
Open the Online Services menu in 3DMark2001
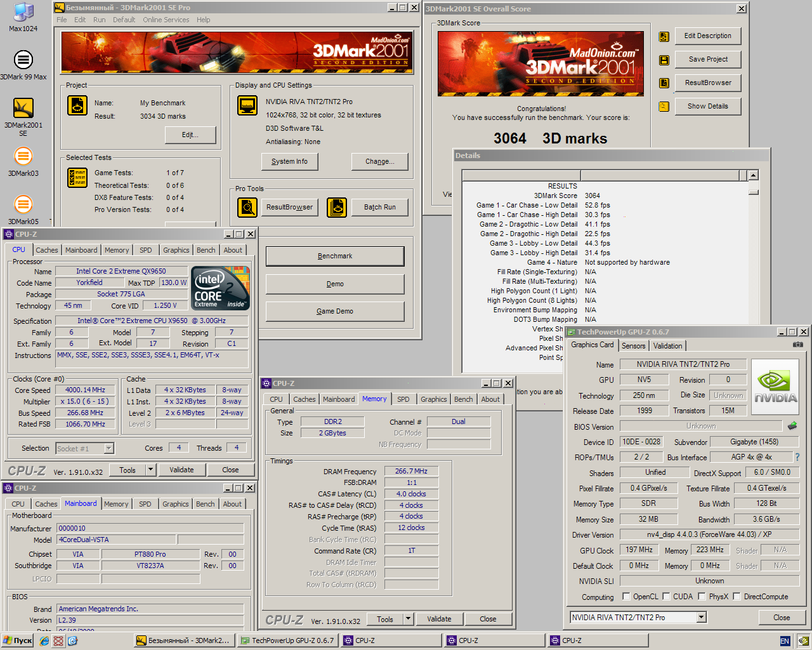166,20
